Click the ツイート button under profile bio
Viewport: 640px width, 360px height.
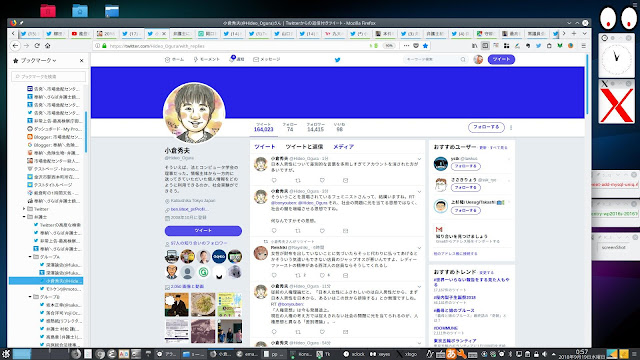(203, 231)
